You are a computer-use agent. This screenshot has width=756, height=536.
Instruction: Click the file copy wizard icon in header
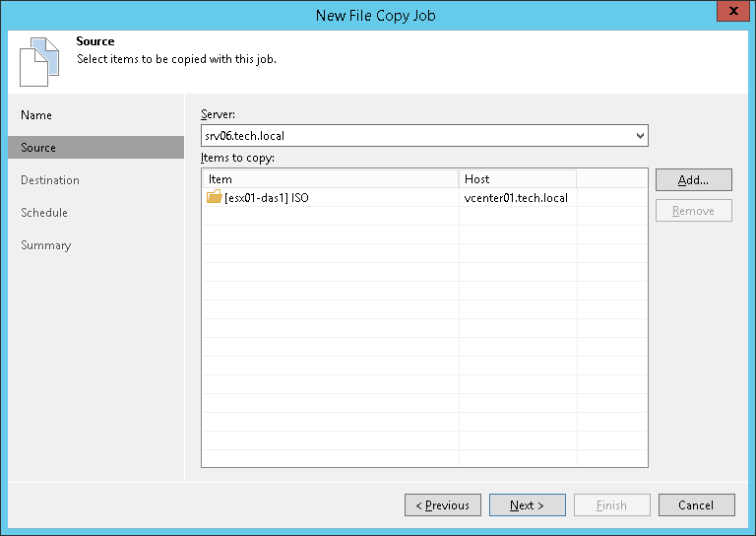33,61
